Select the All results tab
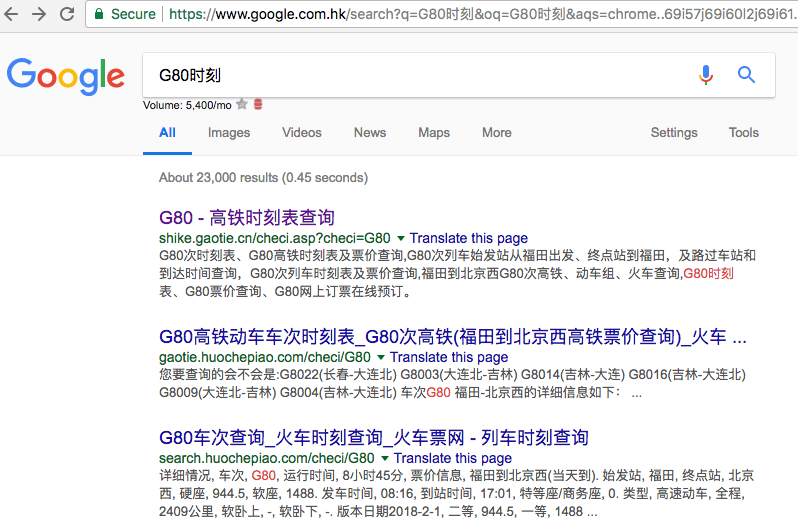This screenshot has width=798, height=532. [x=167, y=133]
